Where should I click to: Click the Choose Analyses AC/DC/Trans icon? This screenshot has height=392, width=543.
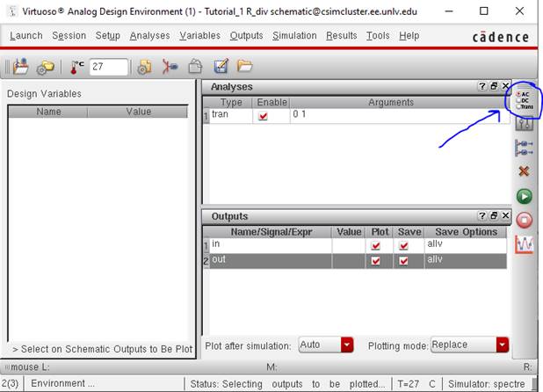pyautogui.click(x=523, y=99)
